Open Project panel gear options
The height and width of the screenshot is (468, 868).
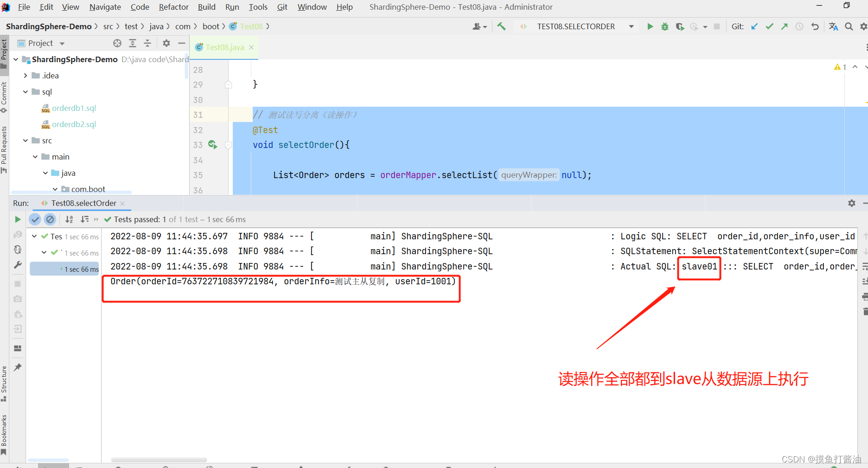pyautogui.click(x=166, y=43)
